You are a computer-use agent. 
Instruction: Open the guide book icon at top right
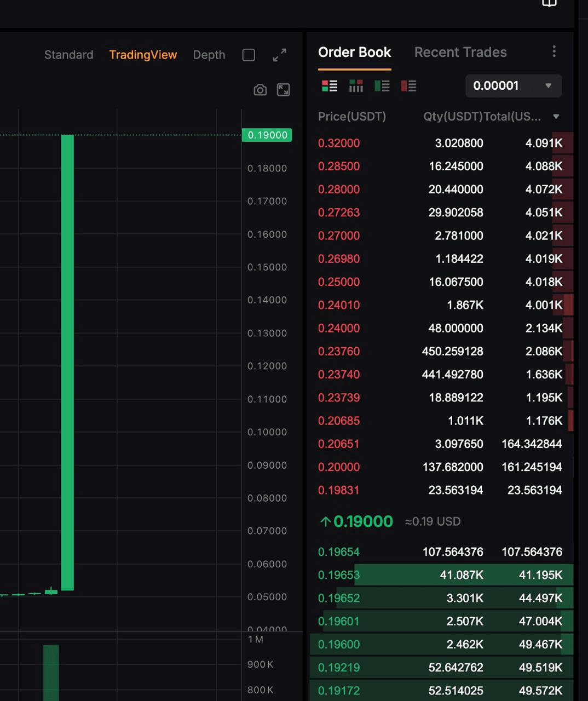(x=549, y=3)
